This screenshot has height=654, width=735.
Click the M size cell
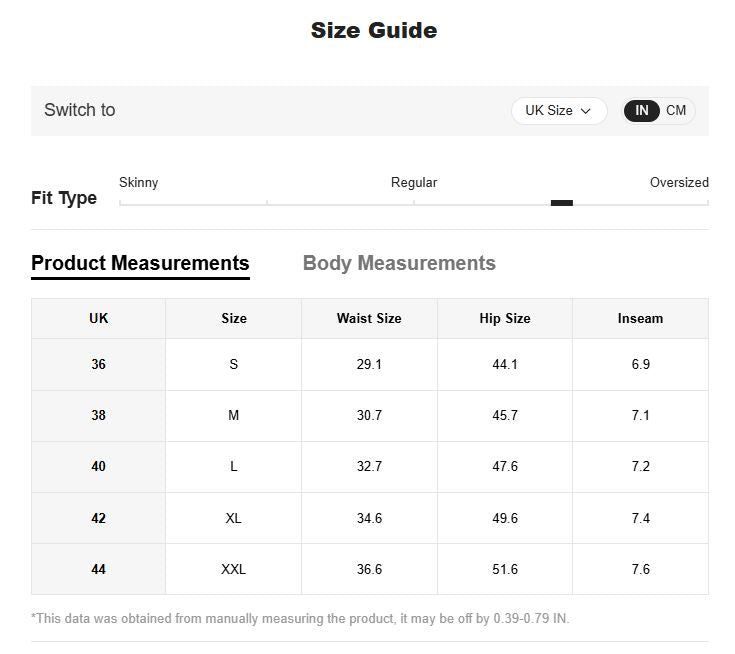pos(233,415)
